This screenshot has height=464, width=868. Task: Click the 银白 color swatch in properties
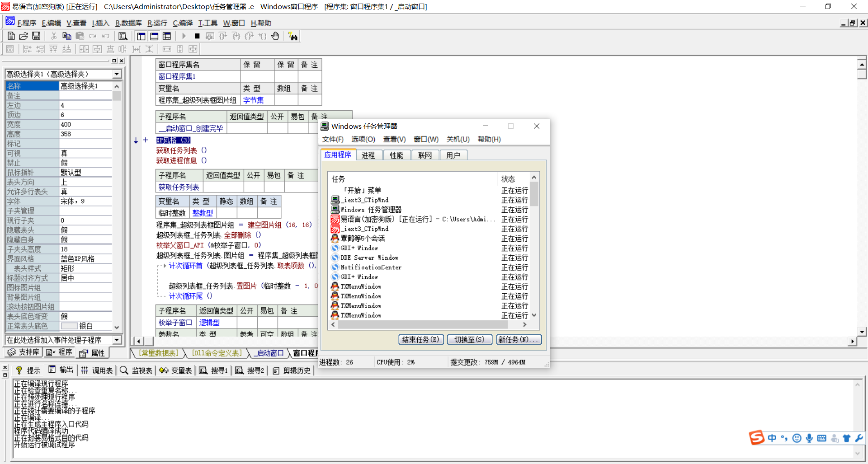tap(69, 326)
